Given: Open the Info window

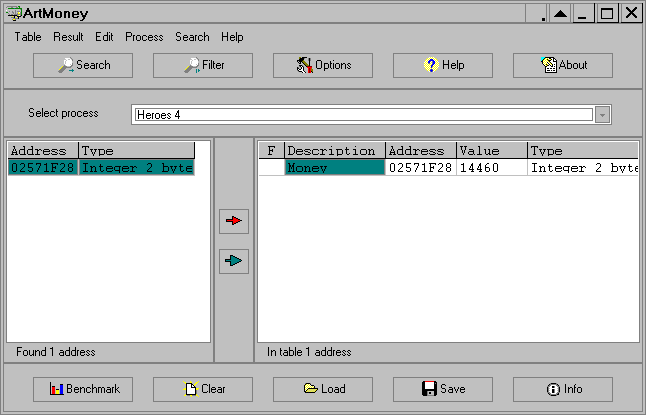Looking at the screenshot, I should pyautogui.click(x=563, y=389).
